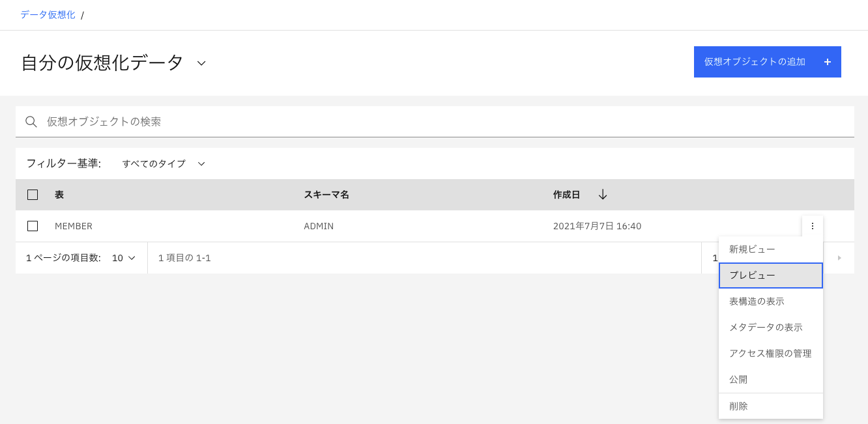Sort by the 表 column header
Screen dimensions: 868x424
(x=59, y=195)
